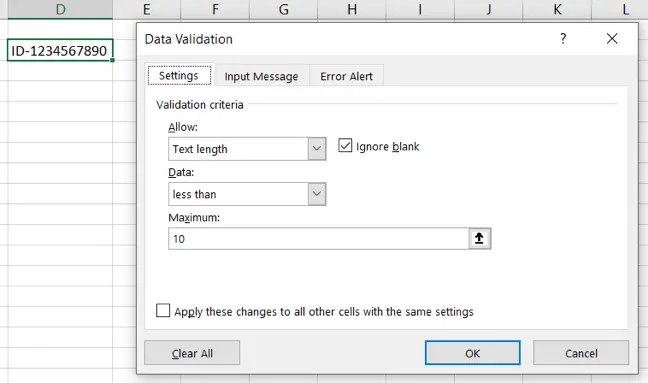Click the Maximum input field

[319, 238]
